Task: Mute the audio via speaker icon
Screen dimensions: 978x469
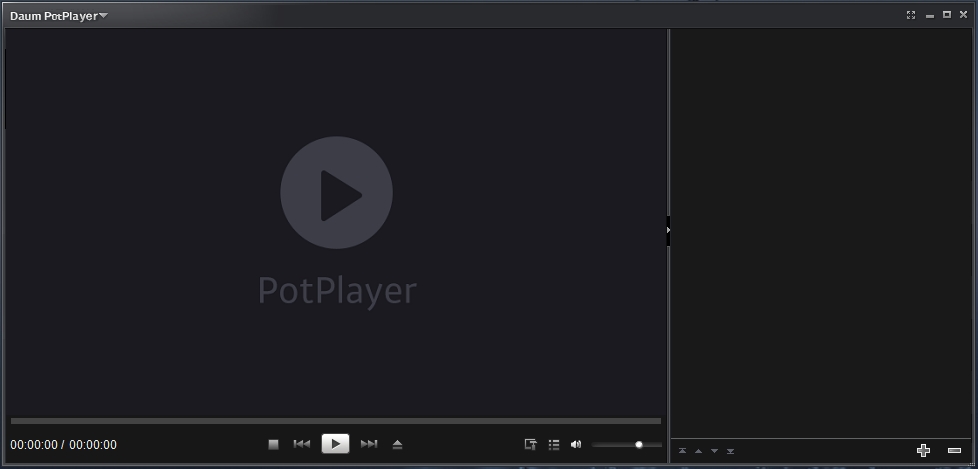Action: coord(576,445)
